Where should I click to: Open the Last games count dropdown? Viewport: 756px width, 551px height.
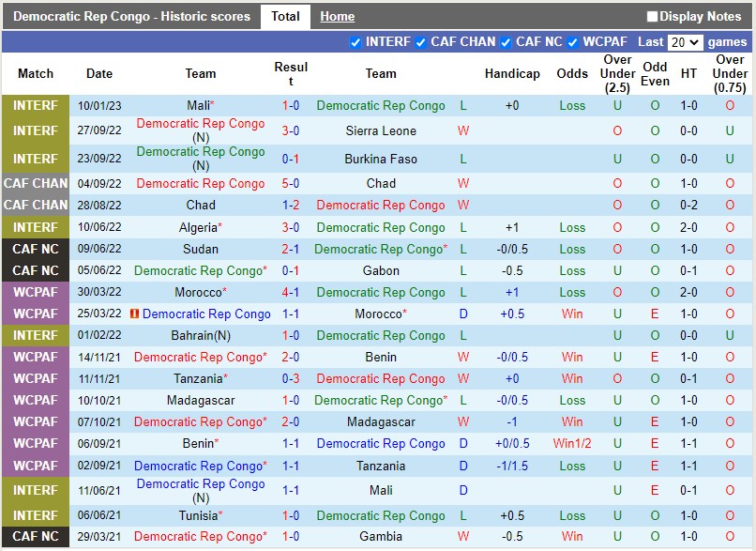tap(684, 42)
